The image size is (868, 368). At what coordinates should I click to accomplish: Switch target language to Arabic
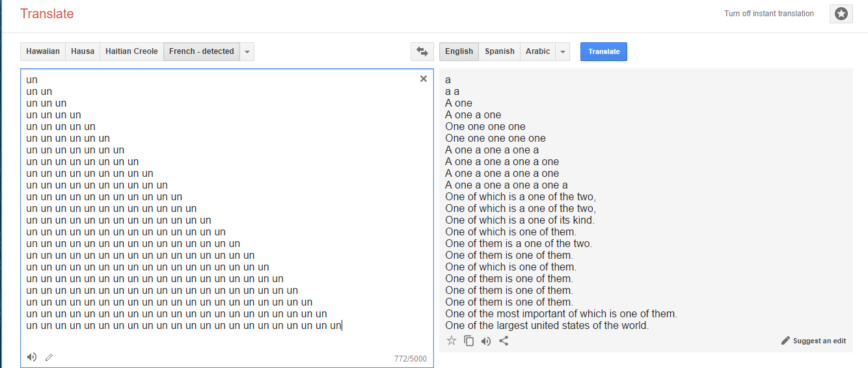(538, 51)
